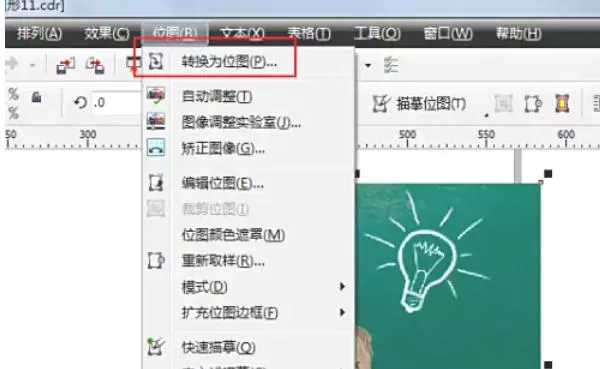
Task: Open the 效果(C) menu
Action: pyautogui.click(x=107, y=34)
